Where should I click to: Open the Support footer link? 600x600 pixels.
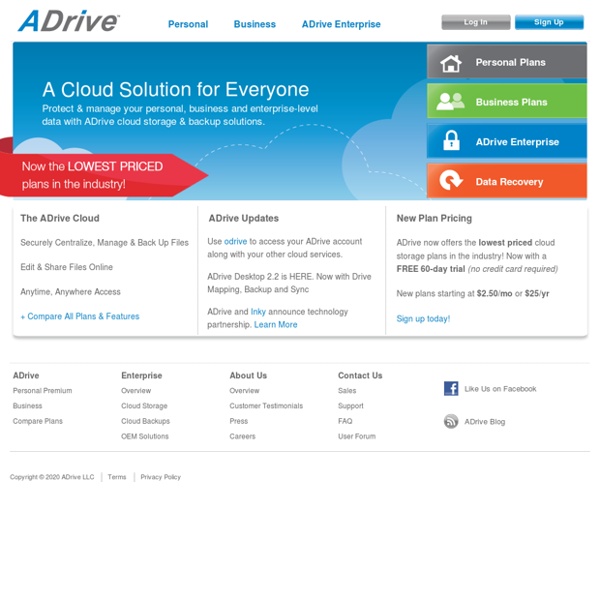point(351,406)
